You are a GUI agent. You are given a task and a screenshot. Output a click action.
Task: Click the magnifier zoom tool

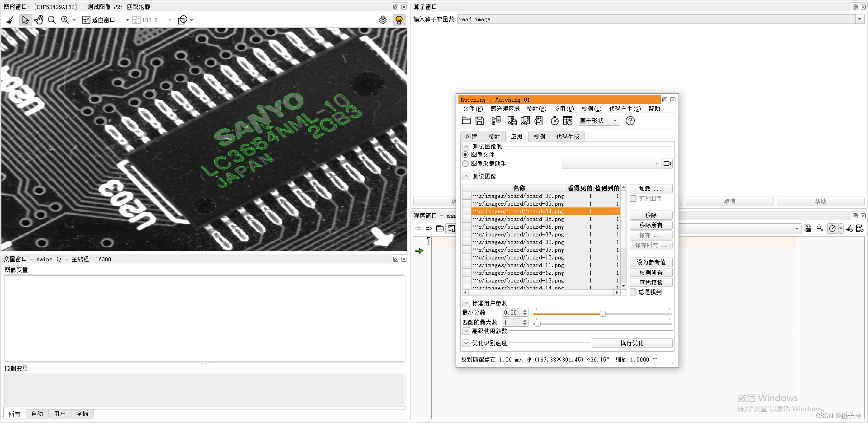point(52,20)
